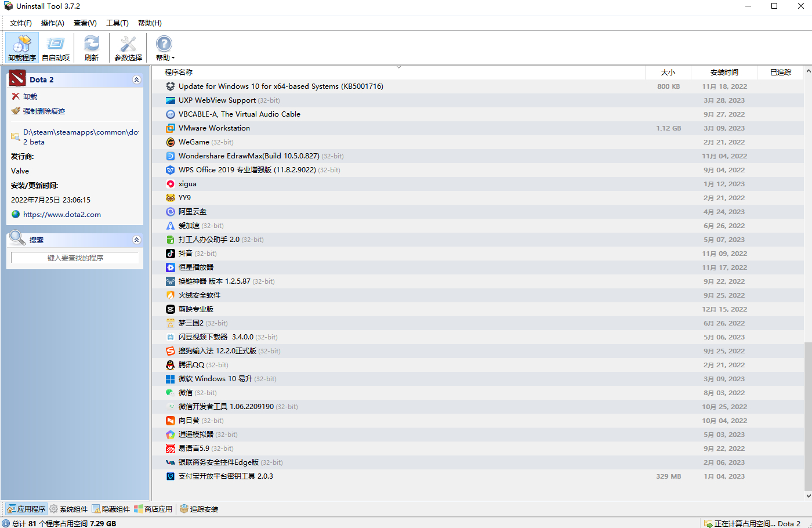This screenshot has height=528, width=812.
Task: Click the 强制删除痕迹 broom icon
Action: pyautogui.click(x=16, y=111)
